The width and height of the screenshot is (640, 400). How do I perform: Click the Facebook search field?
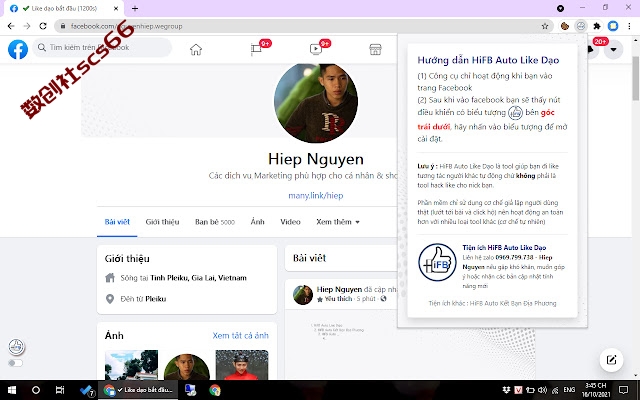click(x=102, y=47)
